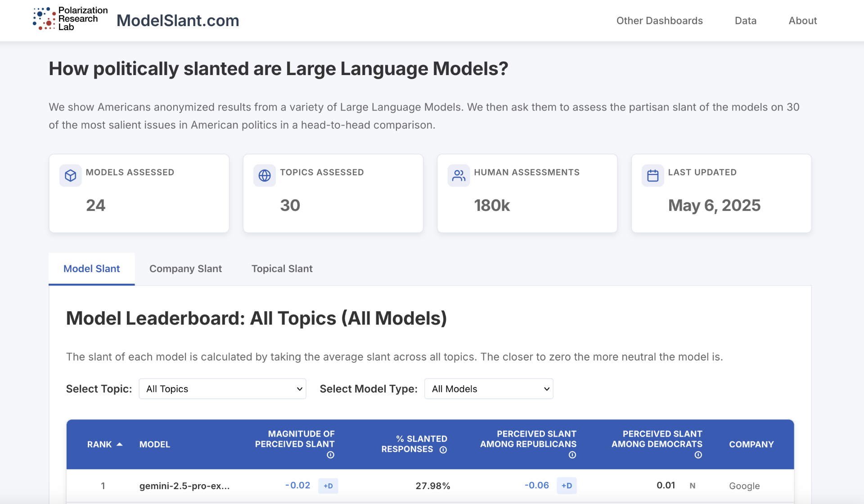Screen dimensions: 864x504
Task: Click info icon under Perceived Slant Among Republicans
Action: point(572,455)
